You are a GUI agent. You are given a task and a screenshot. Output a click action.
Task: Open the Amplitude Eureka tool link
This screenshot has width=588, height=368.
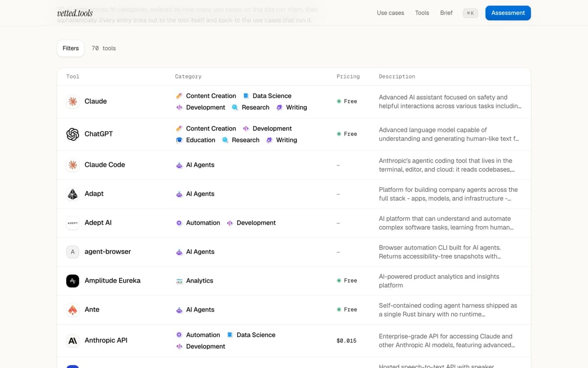pyautogui.click(x=113, y=281)
